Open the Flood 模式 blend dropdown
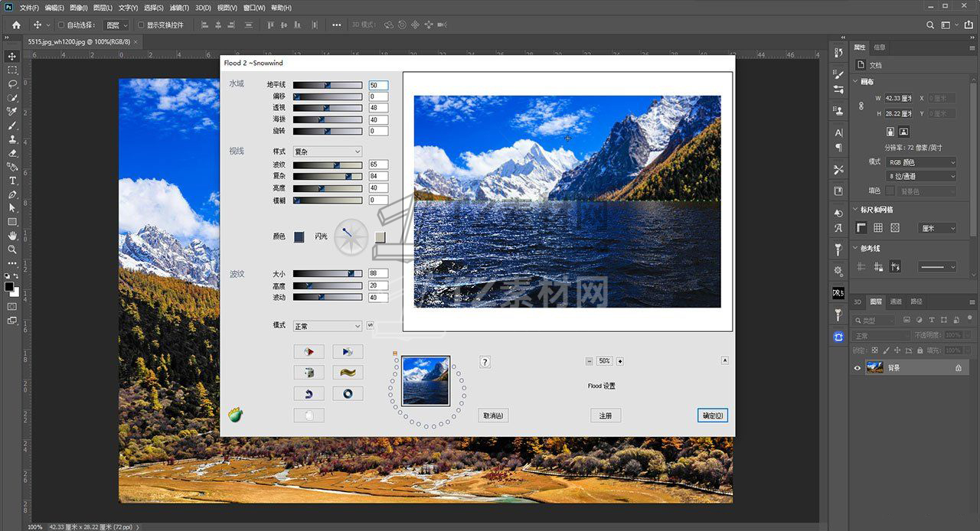This screenshot has height=531, width=980. click(327, 326)
